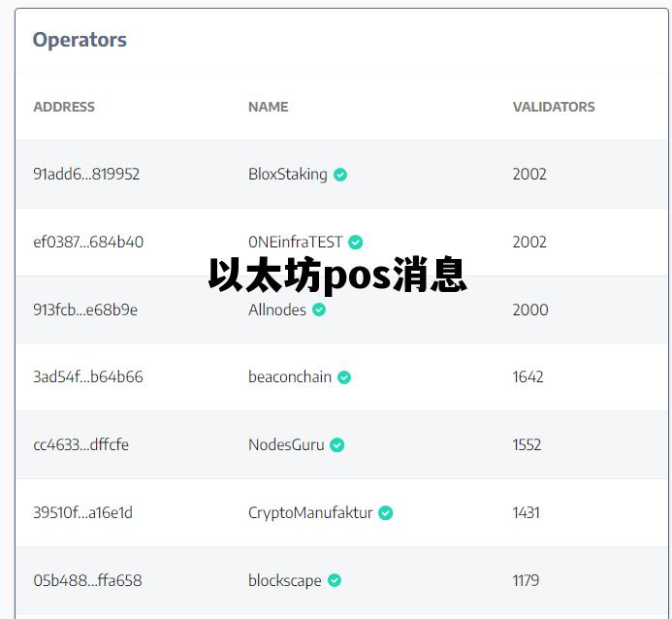Select address 3ad54f...b64b66
The width and height of the screenshot is (672, 619).
tap(88, 376)
